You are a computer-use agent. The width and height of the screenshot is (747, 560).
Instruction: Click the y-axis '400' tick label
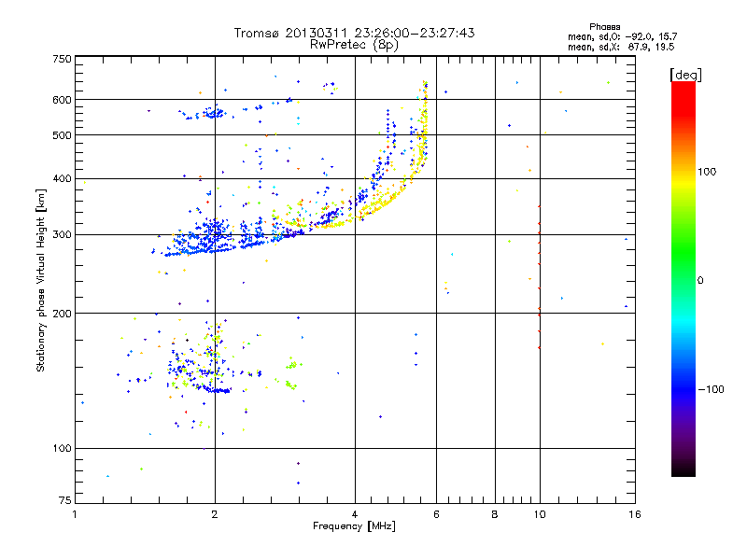(x=62, y=178)
